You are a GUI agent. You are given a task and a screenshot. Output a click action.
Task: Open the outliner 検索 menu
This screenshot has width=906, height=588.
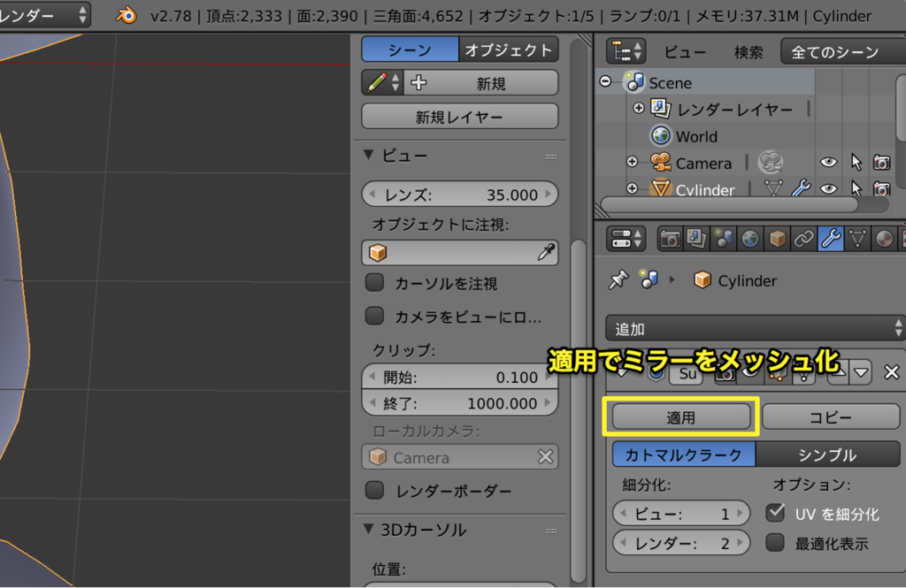click(x=749, y=52)
